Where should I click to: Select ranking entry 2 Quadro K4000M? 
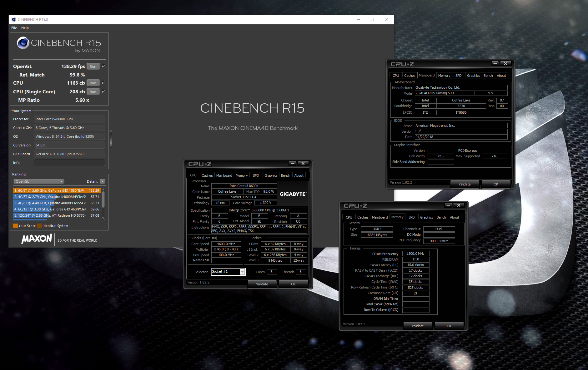57,197
